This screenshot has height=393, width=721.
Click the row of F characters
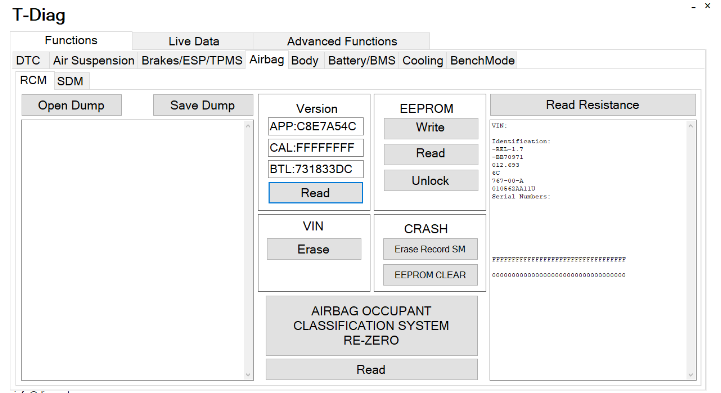click(559, 259)
